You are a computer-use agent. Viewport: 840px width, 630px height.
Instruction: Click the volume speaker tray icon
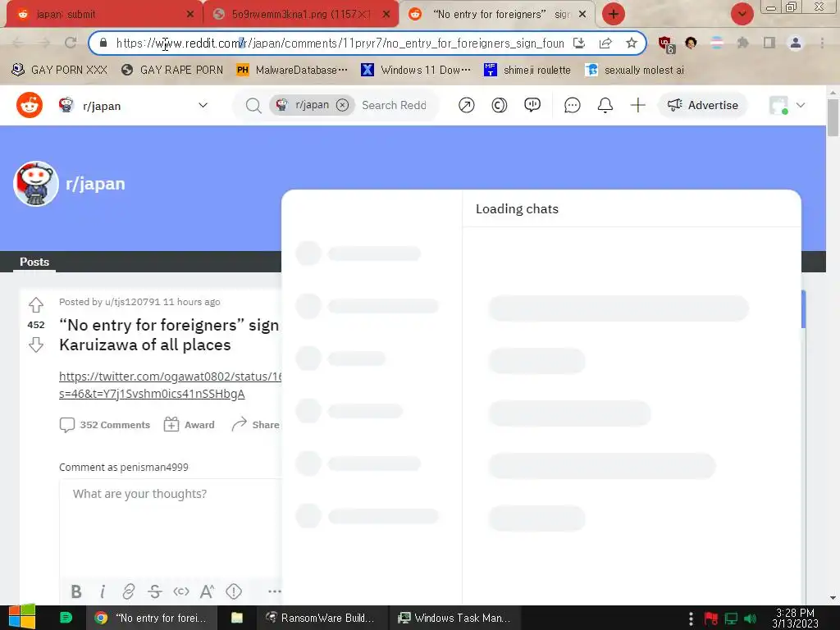750,619
